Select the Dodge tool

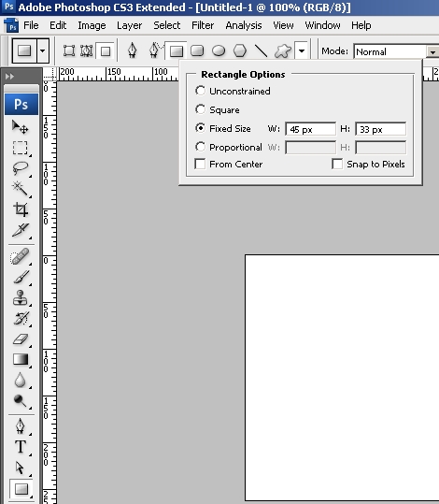point(20,400)
